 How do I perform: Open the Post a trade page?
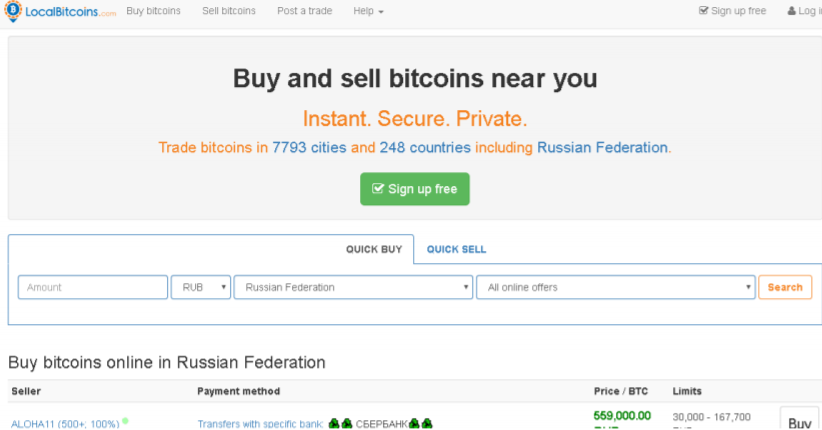[304, 11]
